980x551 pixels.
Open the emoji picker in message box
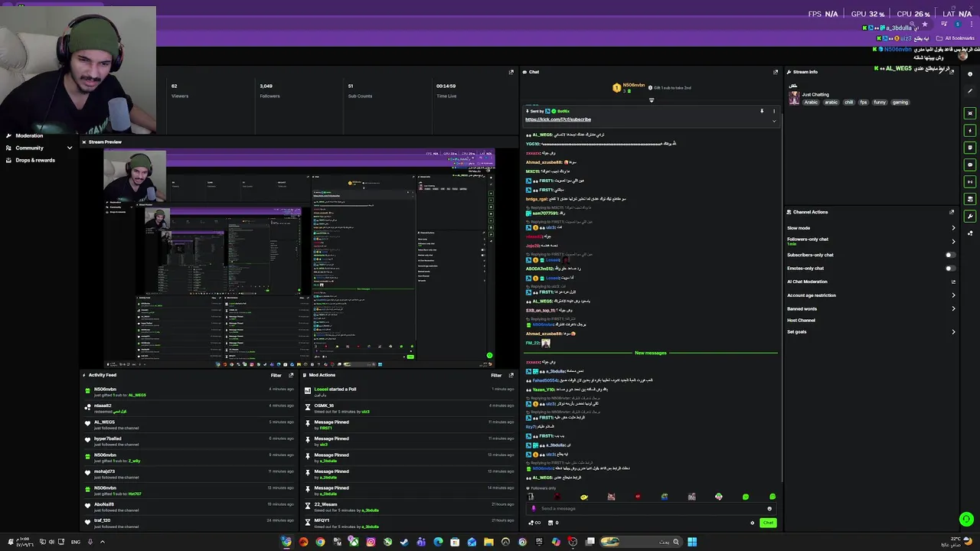[769, 508]
